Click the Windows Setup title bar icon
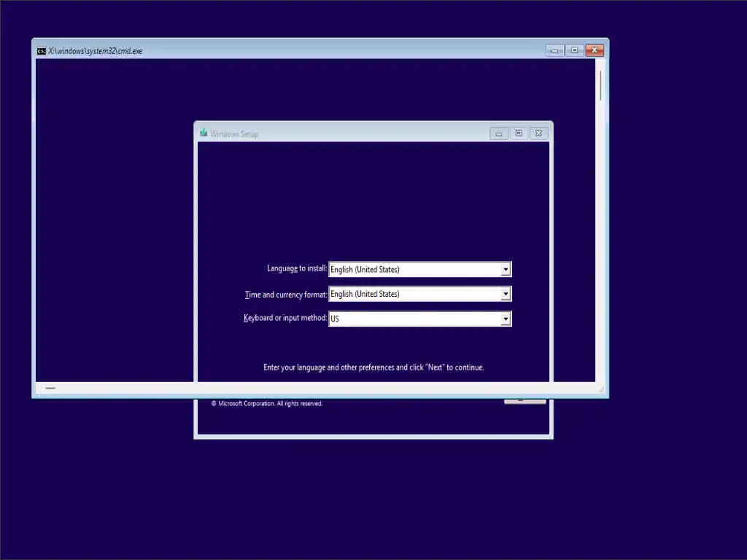Image resolution: width=747 pixels, height=560 pixels. tap(204, 133)
